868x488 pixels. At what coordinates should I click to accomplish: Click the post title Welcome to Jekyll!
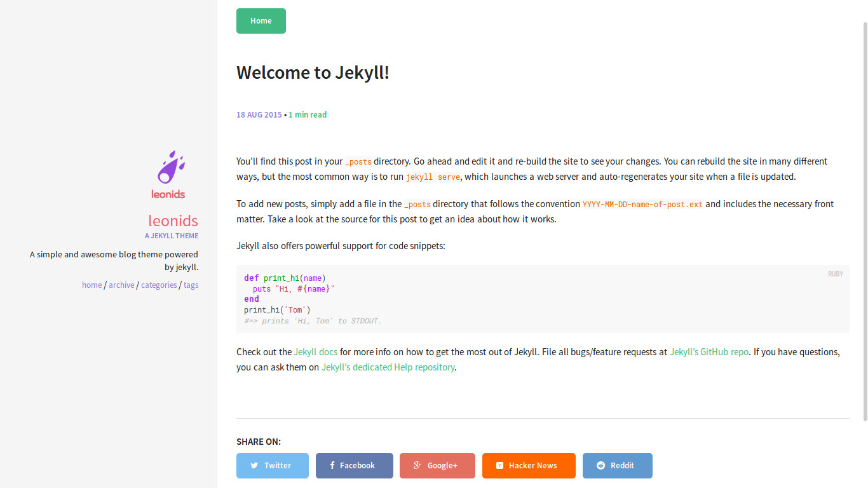[x=313, y=72]
